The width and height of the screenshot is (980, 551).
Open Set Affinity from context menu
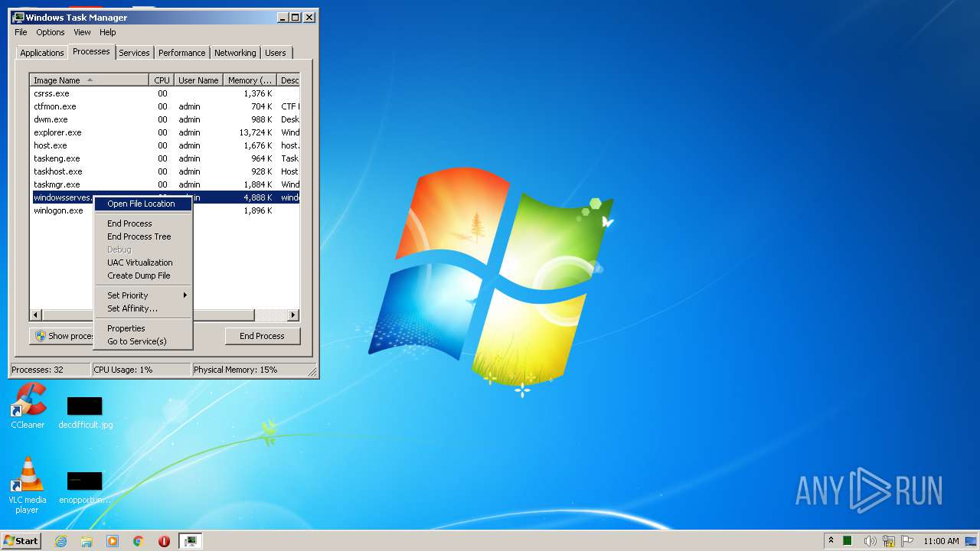[142, 308]
